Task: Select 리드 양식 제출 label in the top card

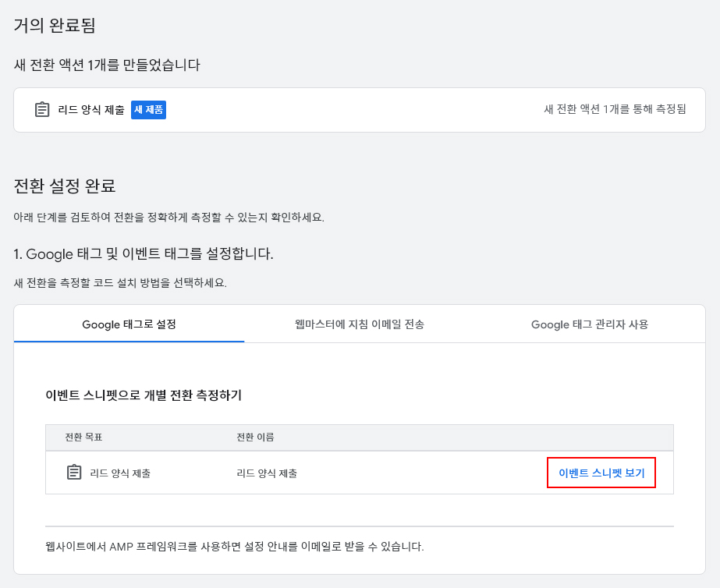Action: click(x=91, y=110)
